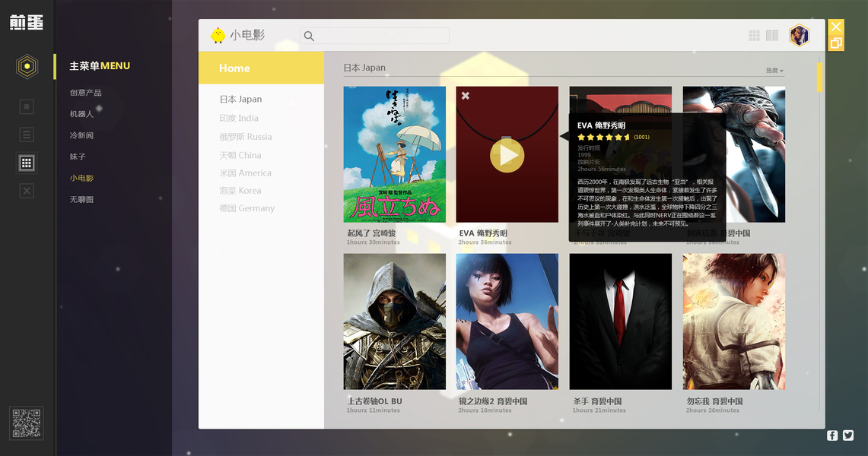Click the 煎蛋 site logo
This screenshot has height=456, width=868.
pyautogui.click(x=26, y=22)
